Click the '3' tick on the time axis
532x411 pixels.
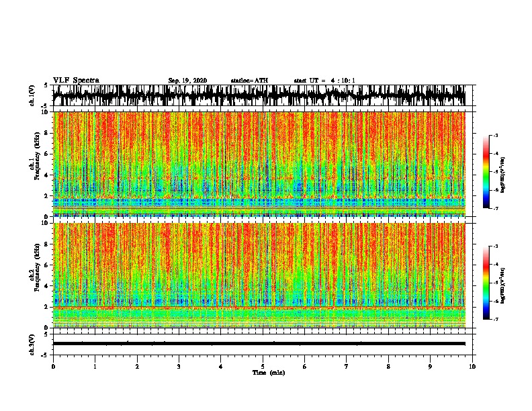point(179,366)
